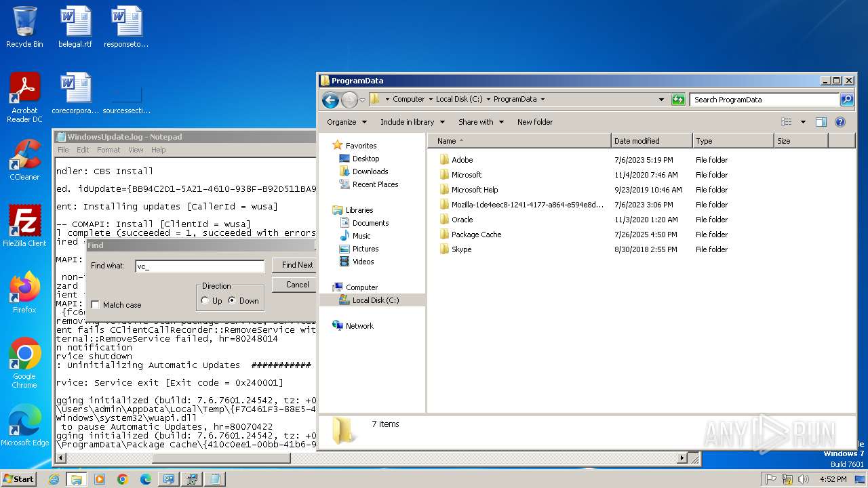Open the view options dropdown arrow
This screenshot has width=868, height=488.
tap(803, 122)
